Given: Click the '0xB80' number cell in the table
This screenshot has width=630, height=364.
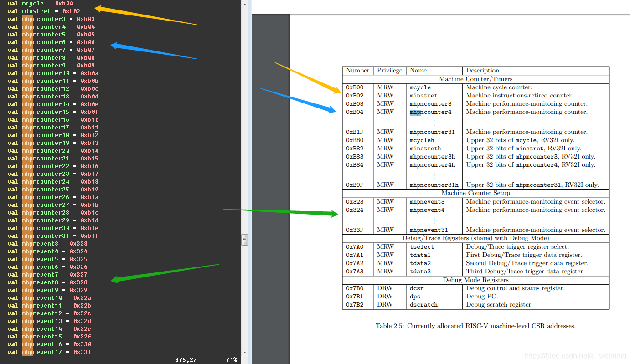Looking at the screenshot, I should coord(355,140).
